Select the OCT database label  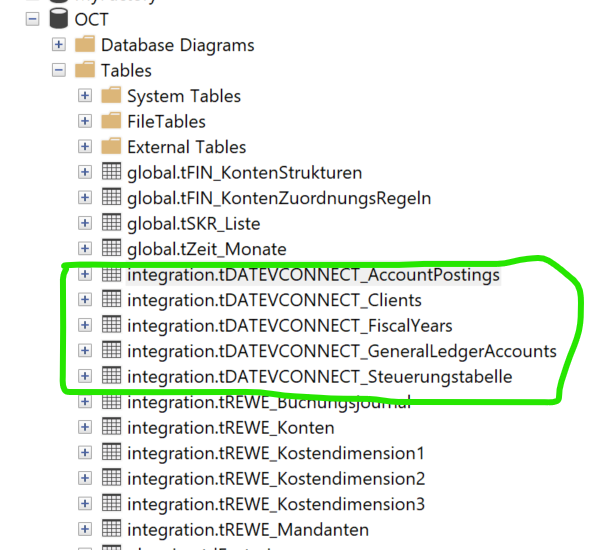92,19
